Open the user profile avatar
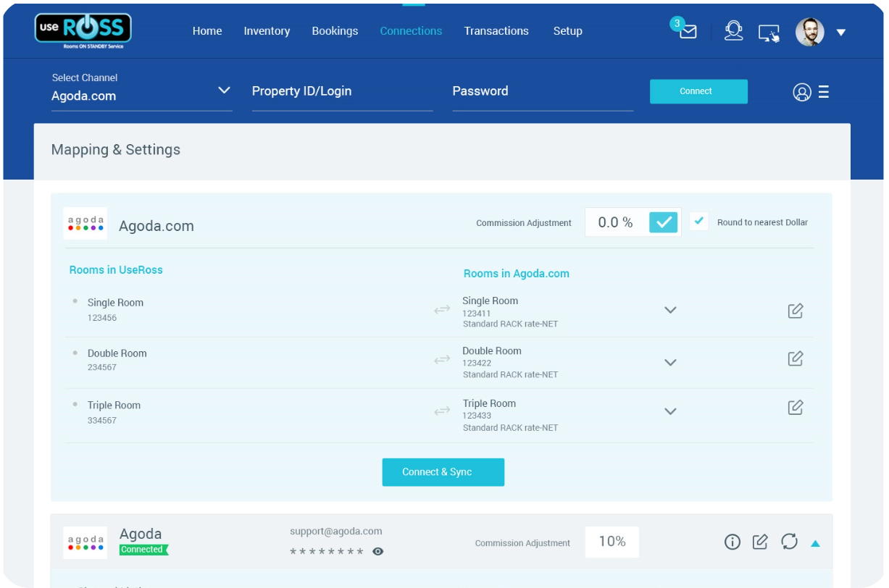 pos(809,32)
